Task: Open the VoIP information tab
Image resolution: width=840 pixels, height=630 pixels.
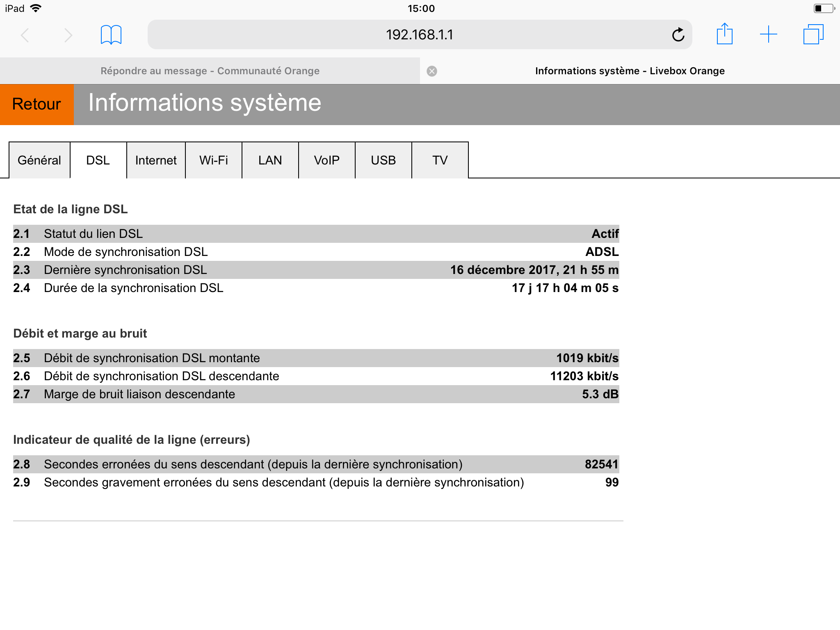Action: click(326, 160)
